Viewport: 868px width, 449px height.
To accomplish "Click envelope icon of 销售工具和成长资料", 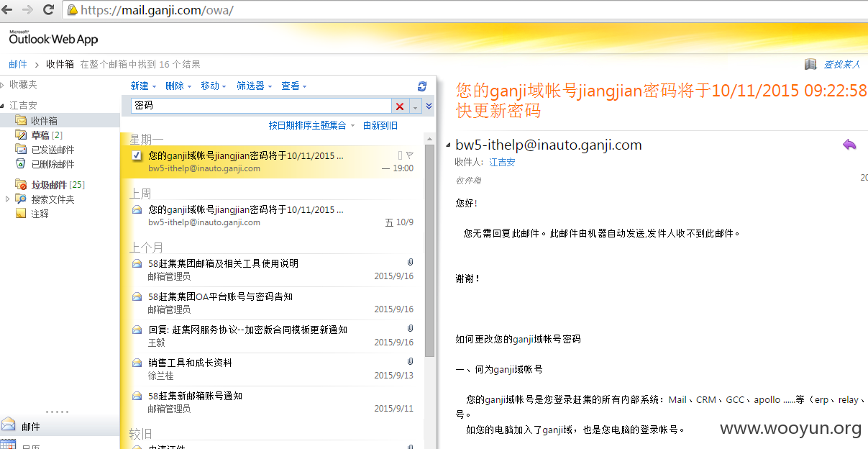I will tap(137, 363).
